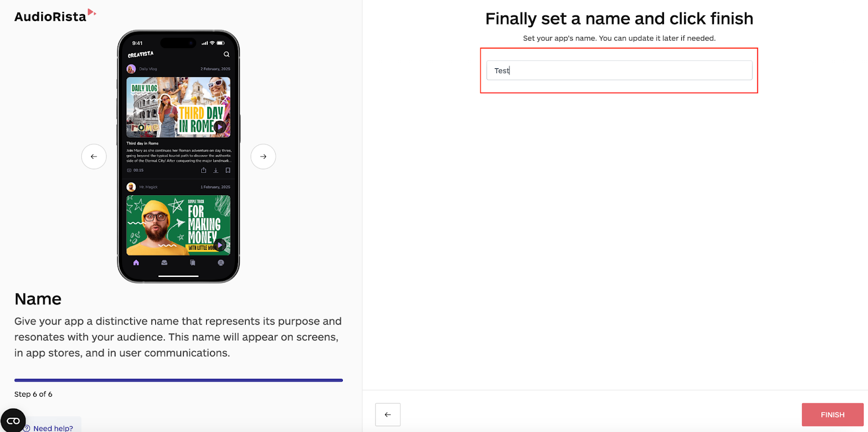
Task: Click the download icon under Rome video
Action: (215, 170)
